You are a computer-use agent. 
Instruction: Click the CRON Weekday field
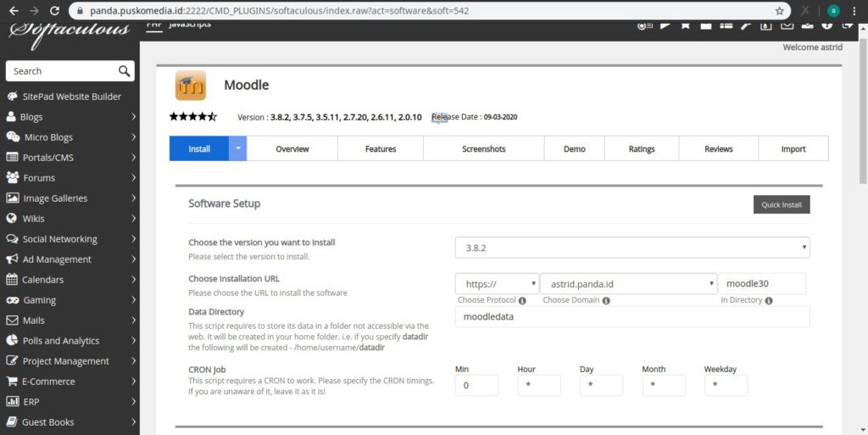click(x=726, y=385)
